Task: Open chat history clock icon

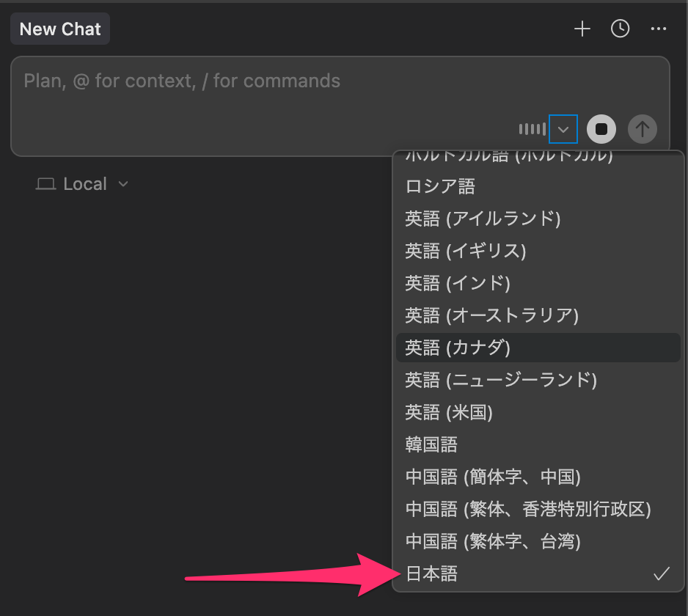Action: (x=621, y=29)
